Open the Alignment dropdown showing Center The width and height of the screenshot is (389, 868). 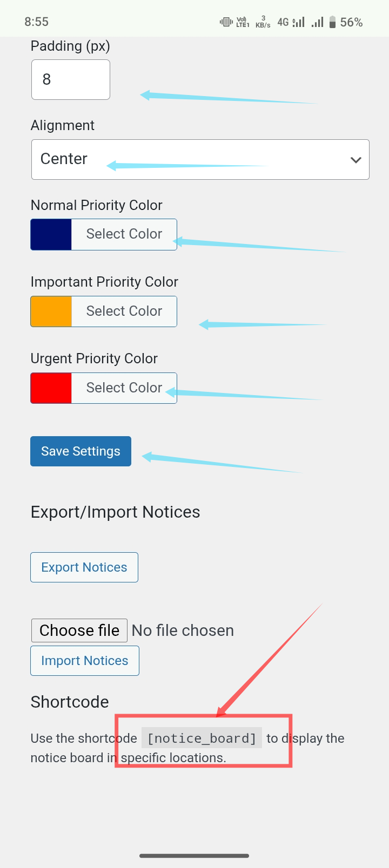(x=200, y=160)
